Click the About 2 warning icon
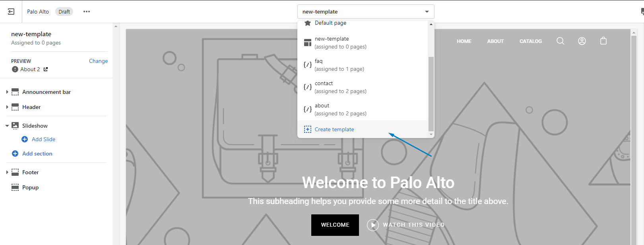 click(x=15, y=69)
